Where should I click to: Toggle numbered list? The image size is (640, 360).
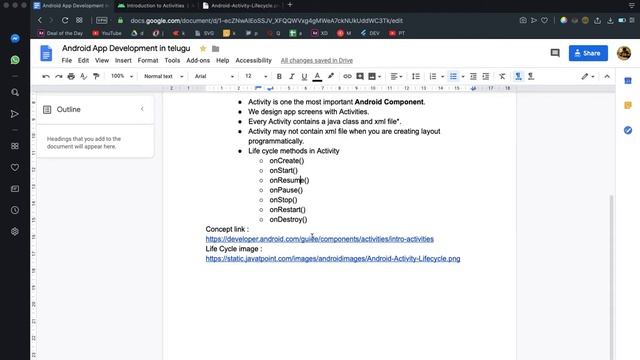(x=433, y=76)
